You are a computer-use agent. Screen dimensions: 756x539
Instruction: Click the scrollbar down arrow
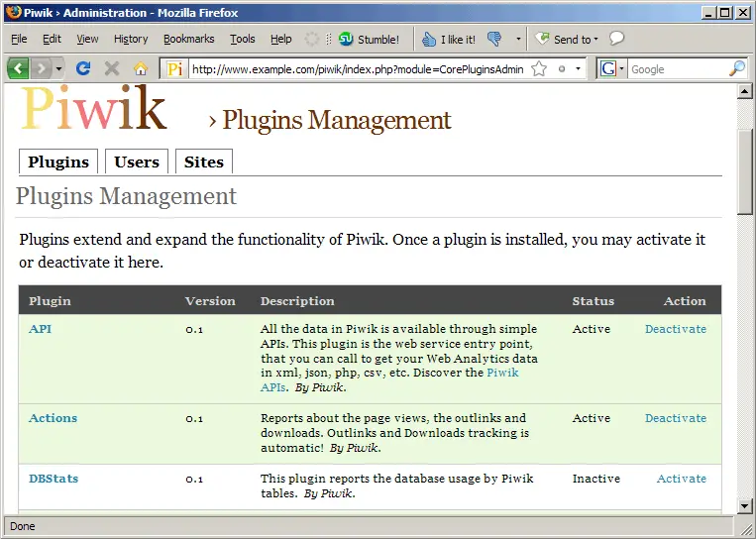point(745,505)
